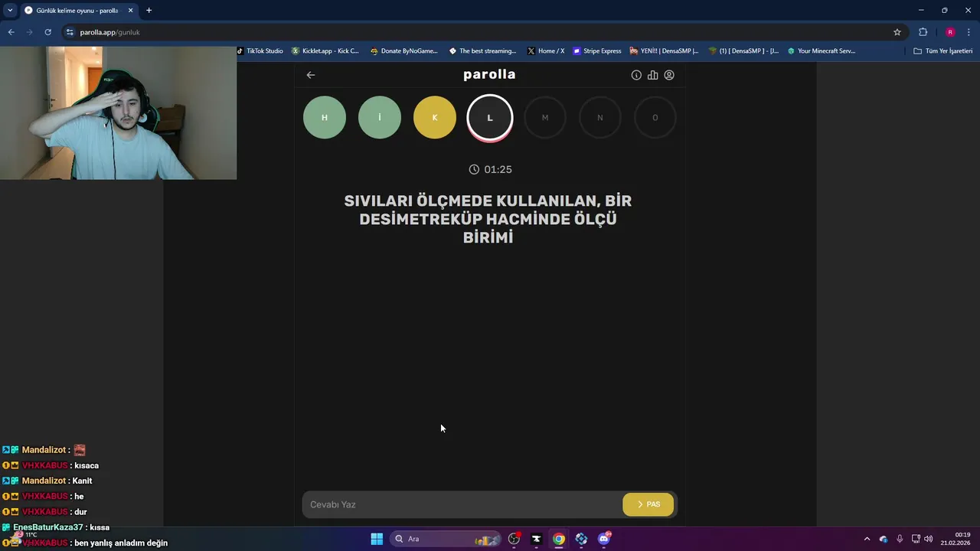Image resolution: width=980 pixels, height=551 pixels.
Task: Open the user profile icon in parolla
Action: point(669,75)
